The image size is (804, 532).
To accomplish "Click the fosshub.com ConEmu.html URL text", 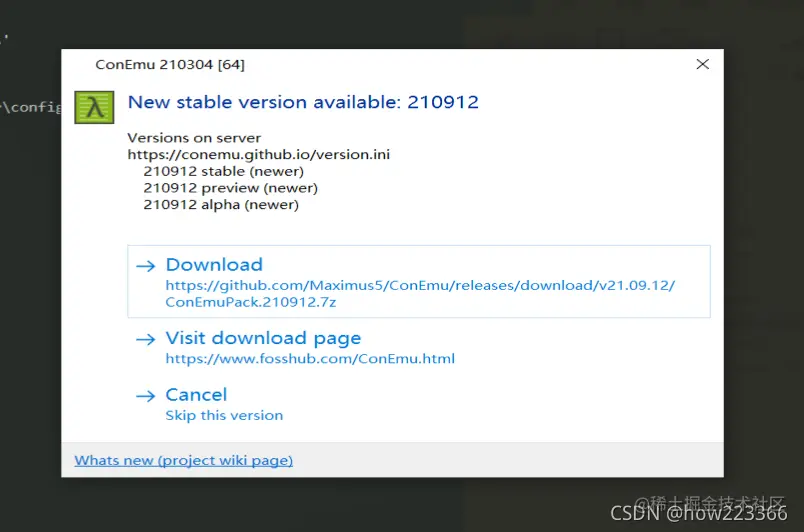I will (310, 359).
